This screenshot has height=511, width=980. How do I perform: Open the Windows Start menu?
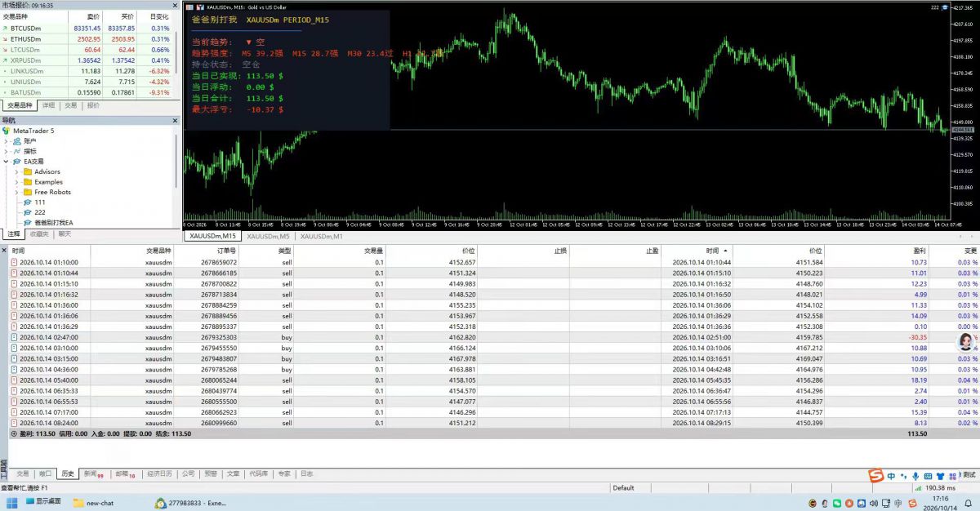pos(11,502)
